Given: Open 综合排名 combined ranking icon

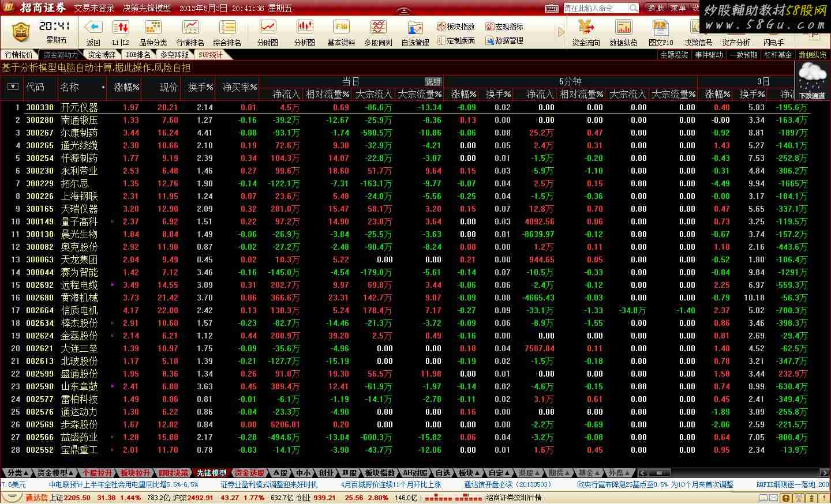Looking at the screenshot, I should (228, 28).
